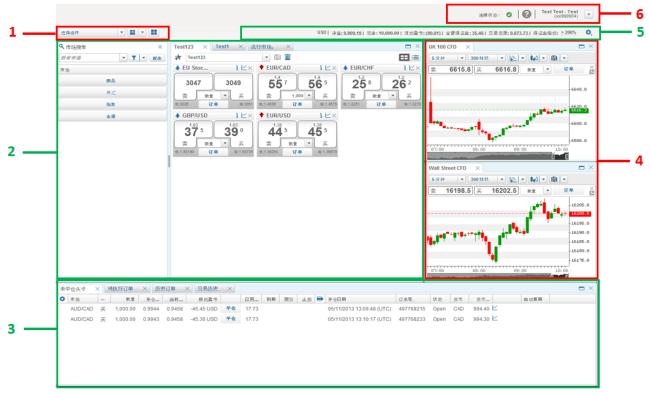
Task: Click the market search filter funnel icon
Action: (x=134, y=58)
